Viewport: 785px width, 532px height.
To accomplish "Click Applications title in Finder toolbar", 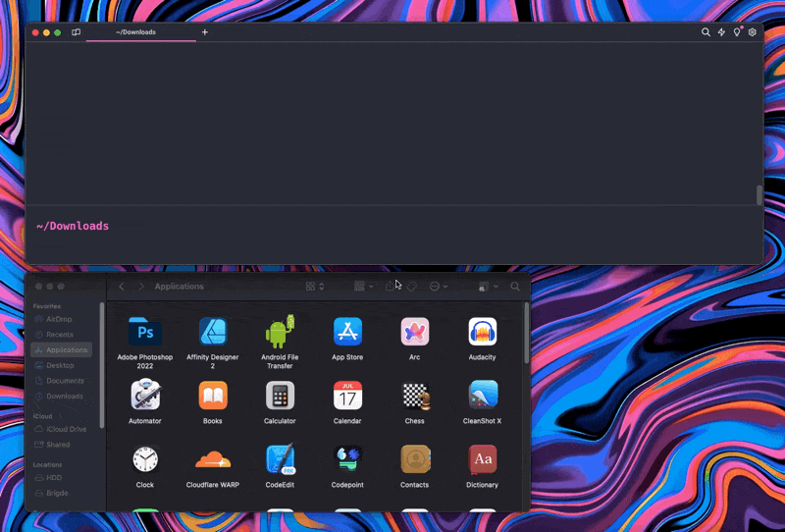I will point(179,287).
